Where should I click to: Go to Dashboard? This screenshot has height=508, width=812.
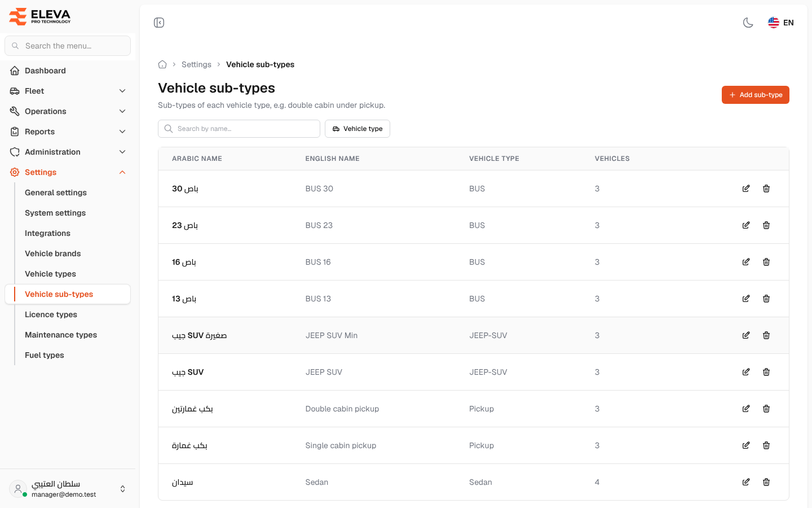[68, 71]
